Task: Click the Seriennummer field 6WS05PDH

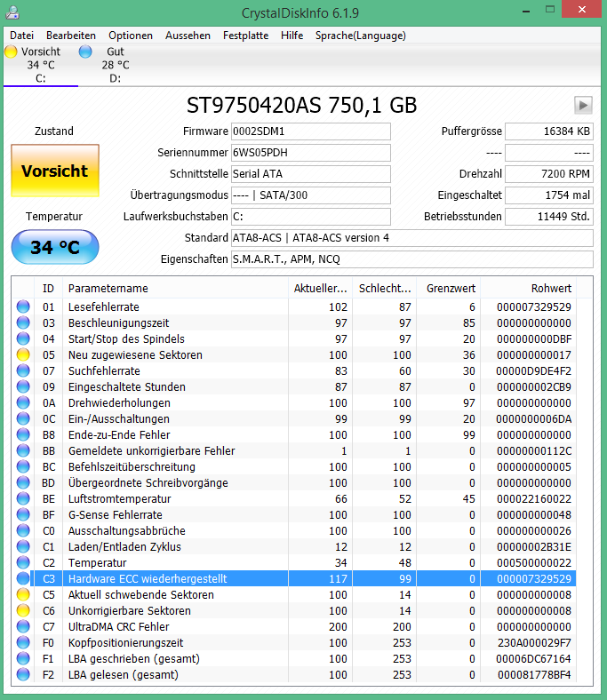Action: pos(311,153)
